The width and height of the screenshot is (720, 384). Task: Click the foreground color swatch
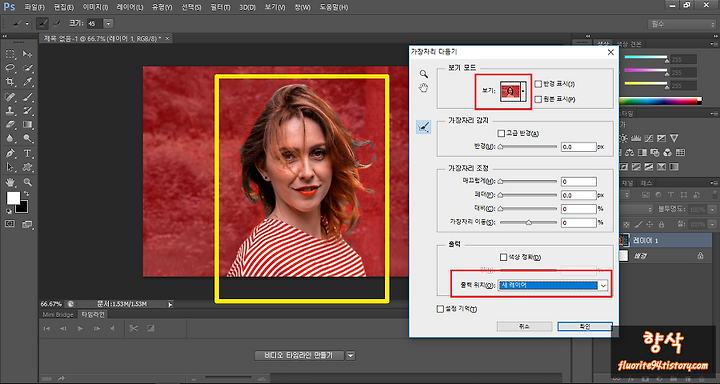click(x=13, y=198)
